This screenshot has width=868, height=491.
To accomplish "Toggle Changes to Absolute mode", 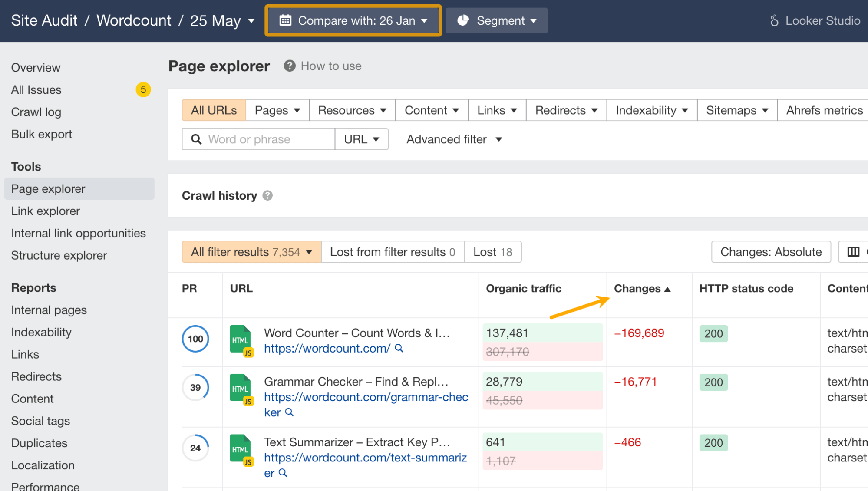I will (x=770, y=252).
